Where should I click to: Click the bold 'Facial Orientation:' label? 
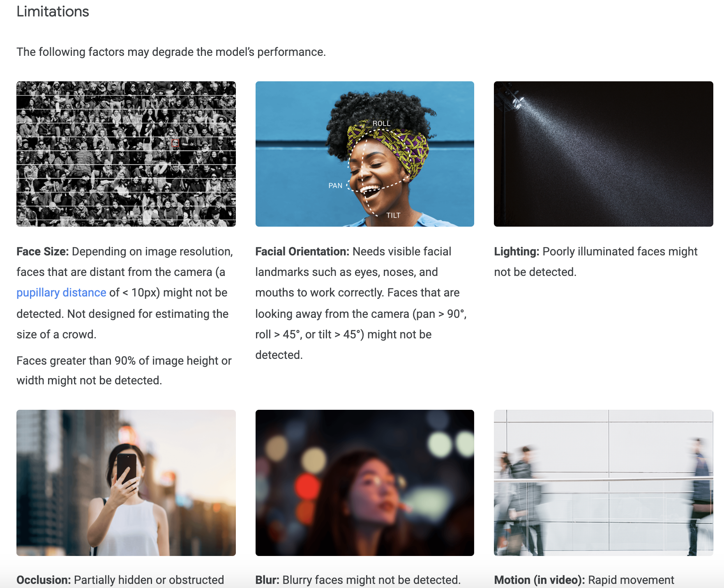[x=302, y=252]
